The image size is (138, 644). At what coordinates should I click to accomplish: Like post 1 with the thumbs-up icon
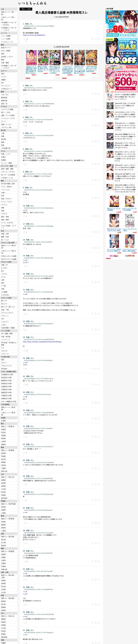tap(24, 39)
